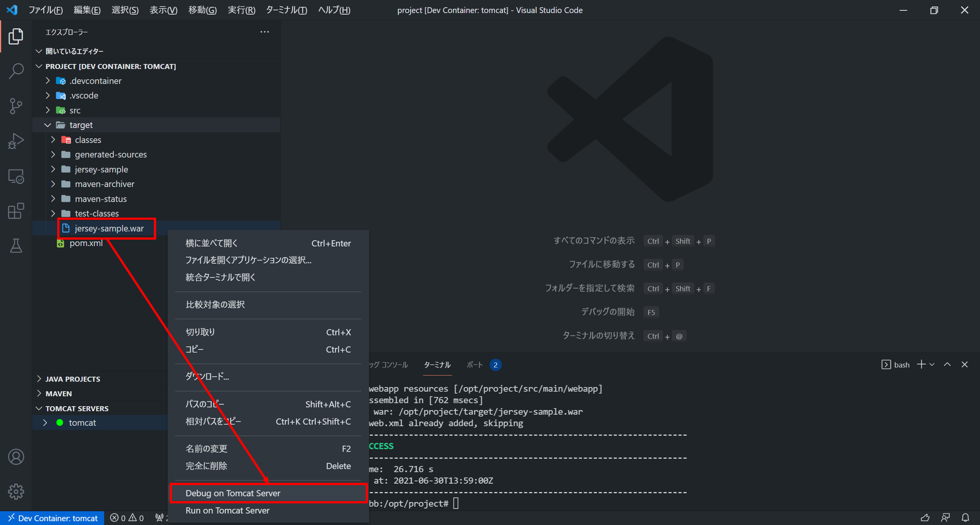Image resolution: width=980 pixels, height=525 pixels.
Task: Open Manage gear settings icon
Action: (16, 492)
